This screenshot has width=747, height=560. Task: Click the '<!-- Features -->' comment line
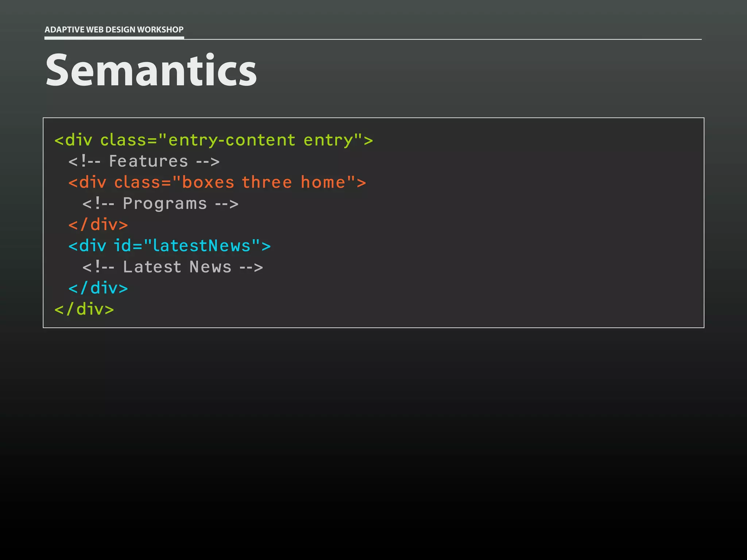[144, 161]
